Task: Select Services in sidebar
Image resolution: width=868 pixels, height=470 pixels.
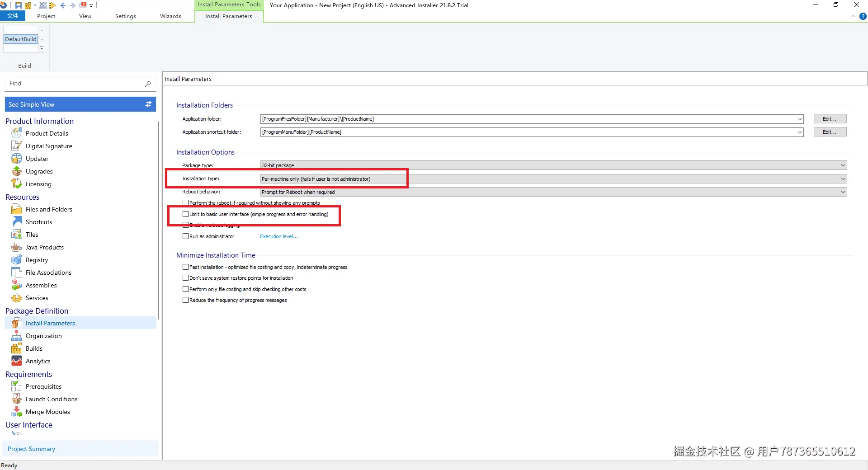Action: pyautogui.click(x=37, y=298)
